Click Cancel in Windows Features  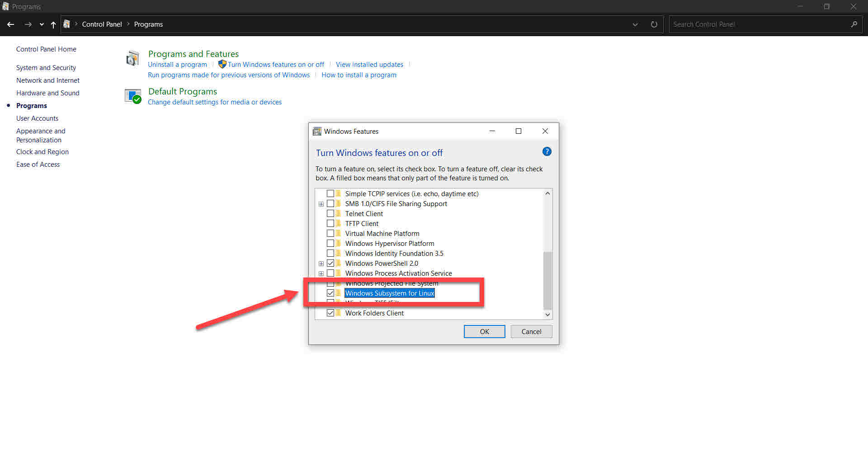point(531,332)
